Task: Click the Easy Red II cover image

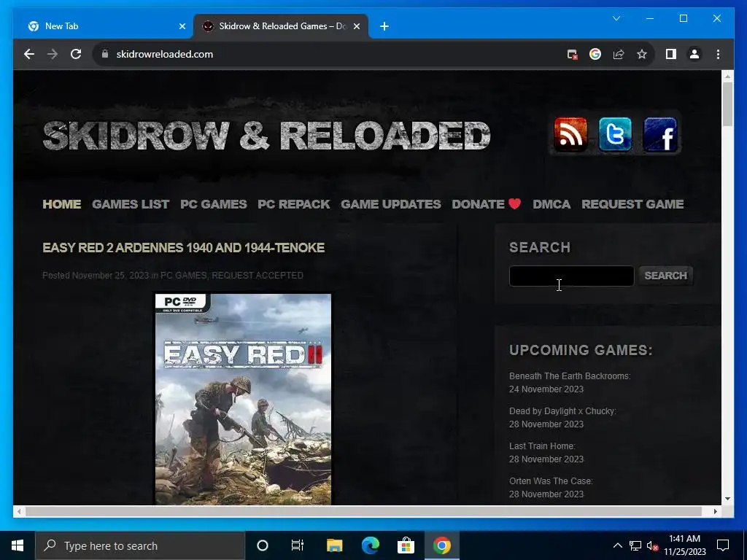Action: 243,399
